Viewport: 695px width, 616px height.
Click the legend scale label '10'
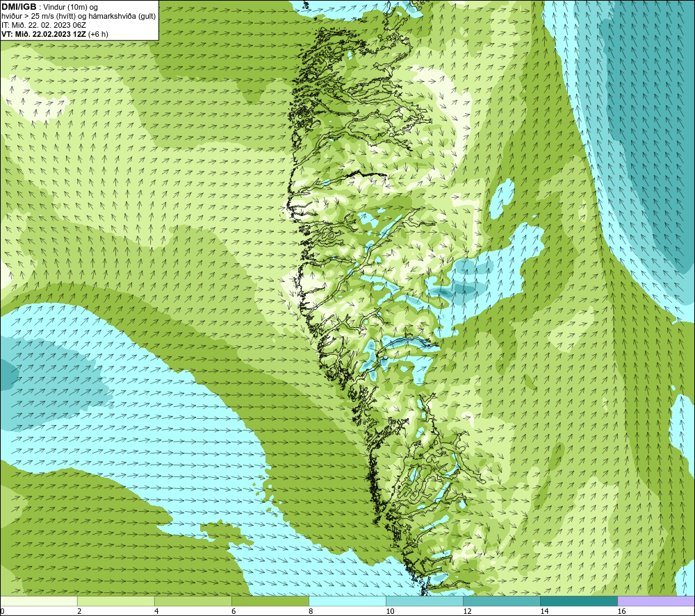390,611
